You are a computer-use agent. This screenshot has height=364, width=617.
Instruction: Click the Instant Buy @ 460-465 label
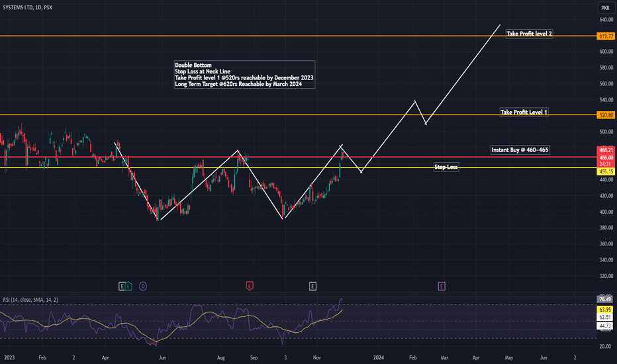click(x=520, y=150)
